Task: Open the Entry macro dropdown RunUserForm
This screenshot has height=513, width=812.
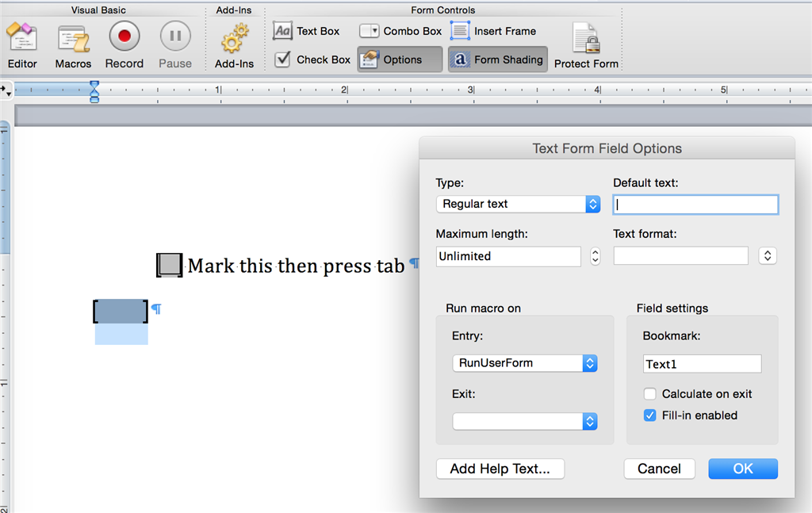Action: pos(525,363)
